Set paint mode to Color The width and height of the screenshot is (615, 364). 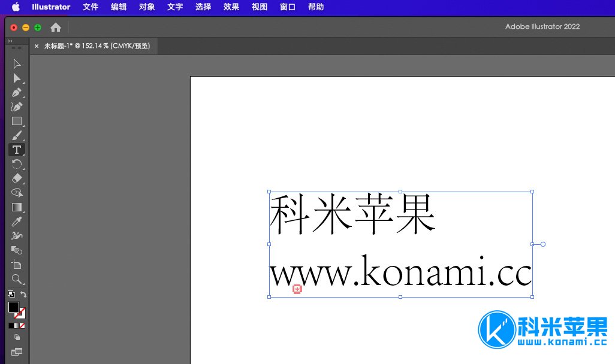pyautogui.click(x=11, y=326)
